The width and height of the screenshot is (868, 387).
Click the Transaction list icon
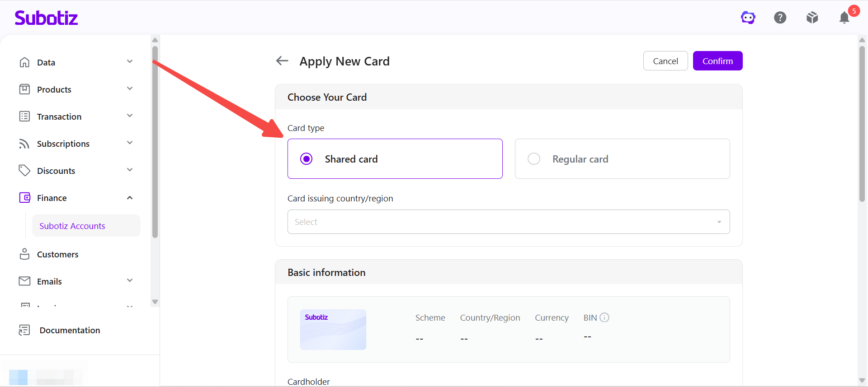24,117
